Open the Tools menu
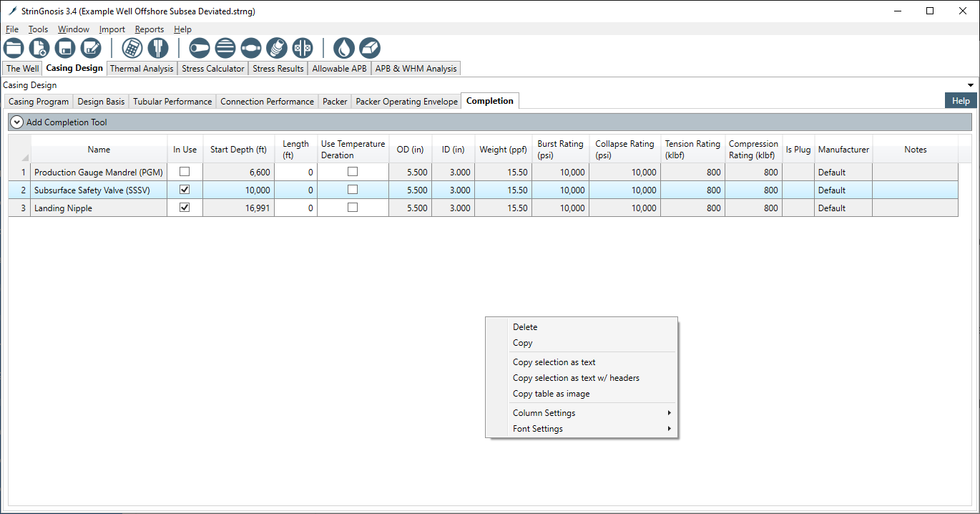This screenshot has width=980, height=514. pos(39,29)
